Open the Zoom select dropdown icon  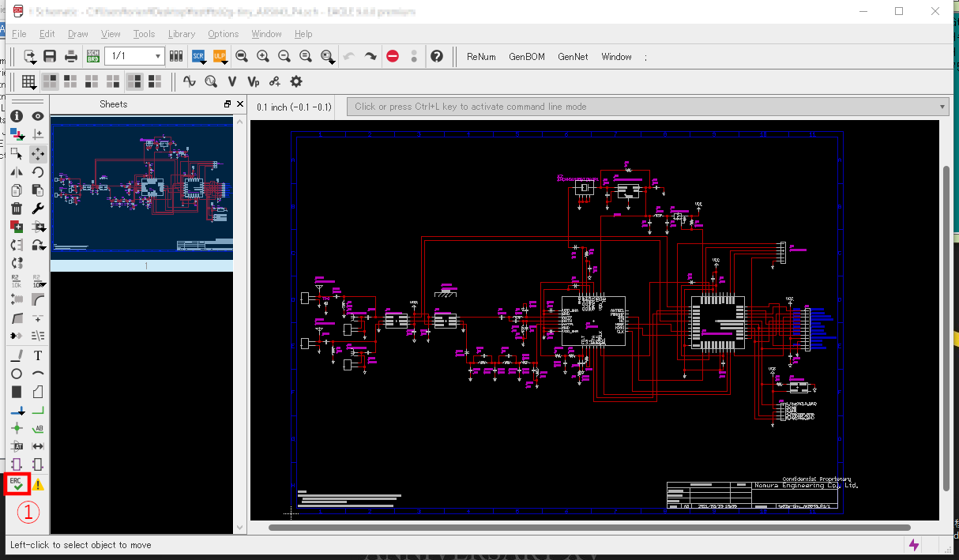[328, 56]
